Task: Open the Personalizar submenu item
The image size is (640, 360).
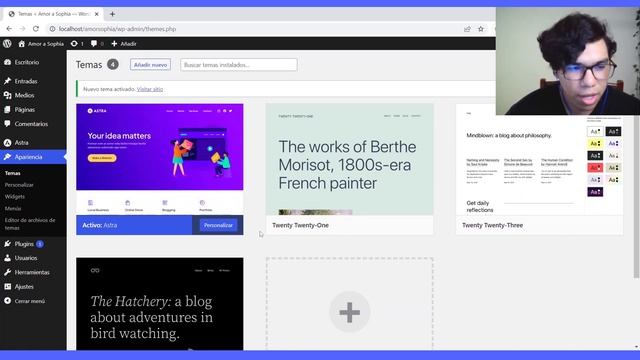Action: coord(19,185)
